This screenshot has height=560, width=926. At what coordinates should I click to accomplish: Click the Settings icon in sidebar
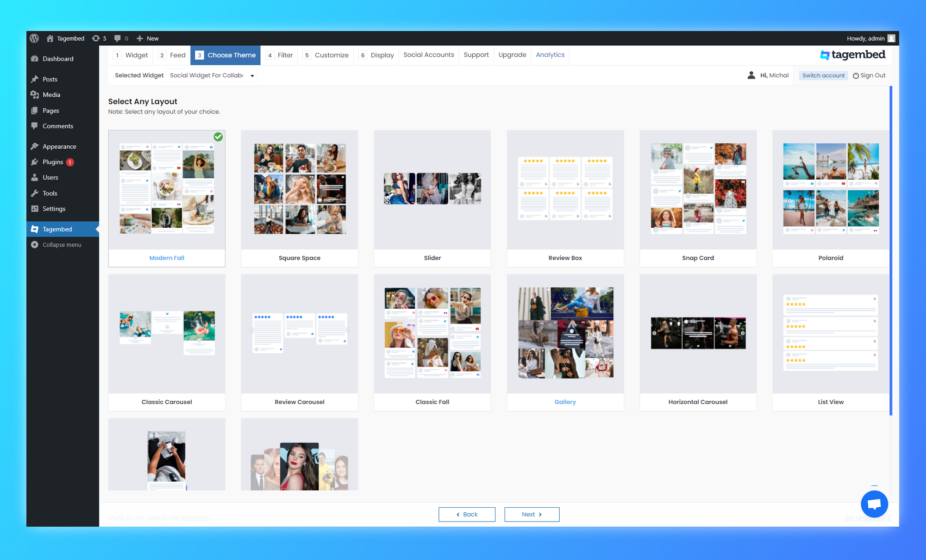point(35,208)
